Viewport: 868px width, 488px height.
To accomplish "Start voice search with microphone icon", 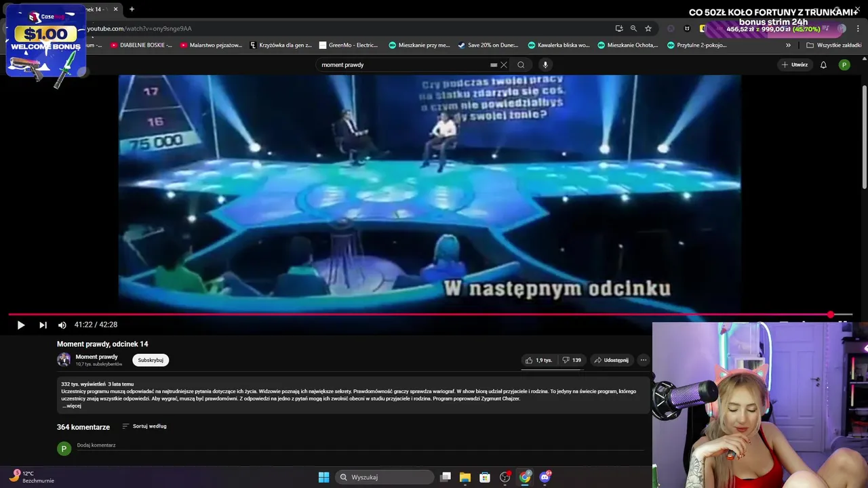I will pyautogui.click(x=545, y=65).
